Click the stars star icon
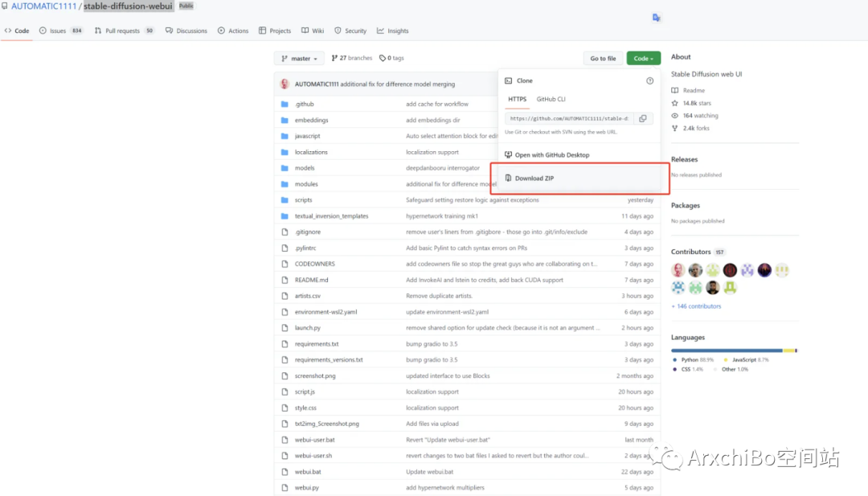The height and width of the screenshot is (496, 868). [x=675, y=103]
